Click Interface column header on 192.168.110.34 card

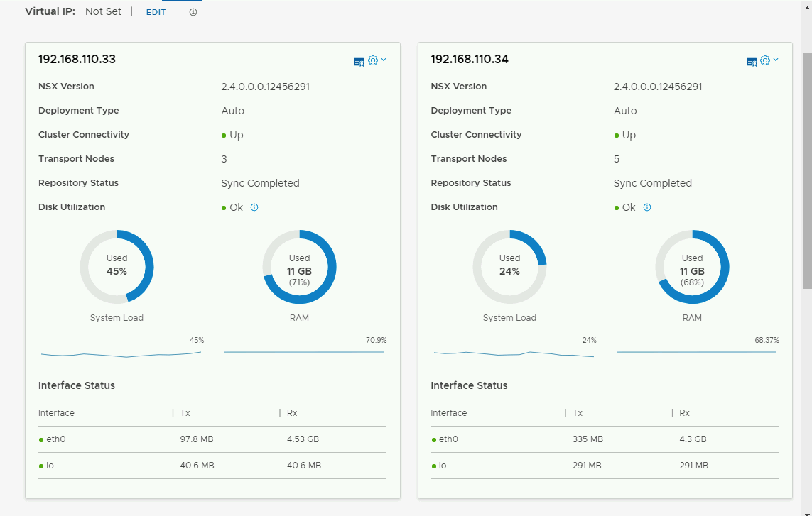[x=449, y=413]
